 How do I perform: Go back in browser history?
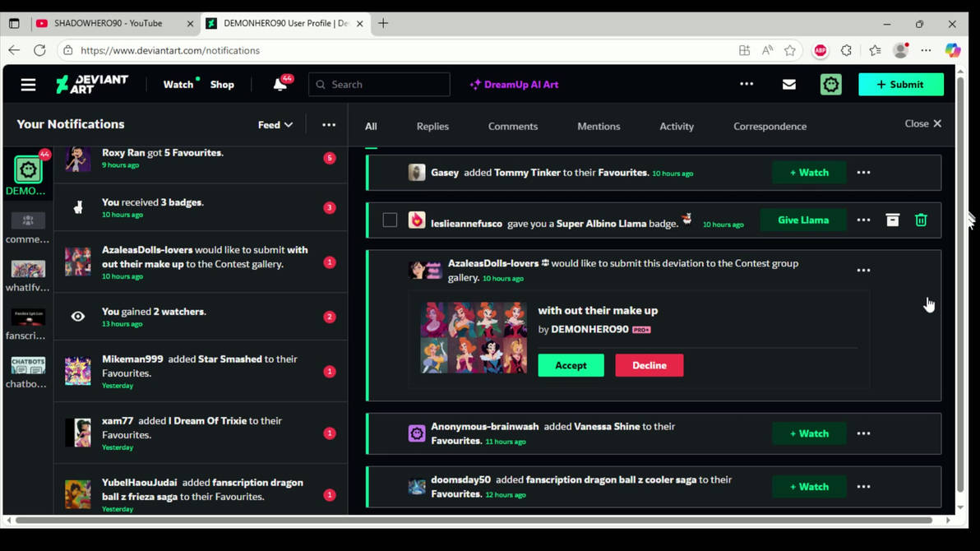click(x=14, y=50)
